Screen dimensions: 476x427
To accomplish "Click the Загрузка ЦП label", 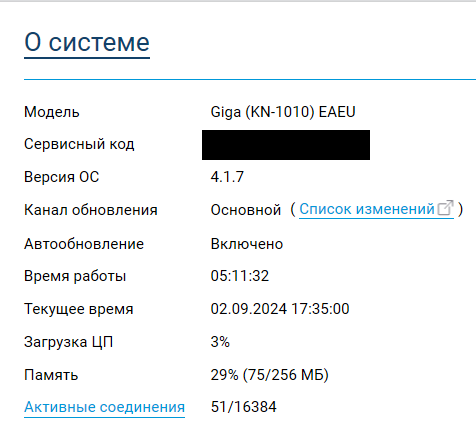I will [x=68, y=342].
